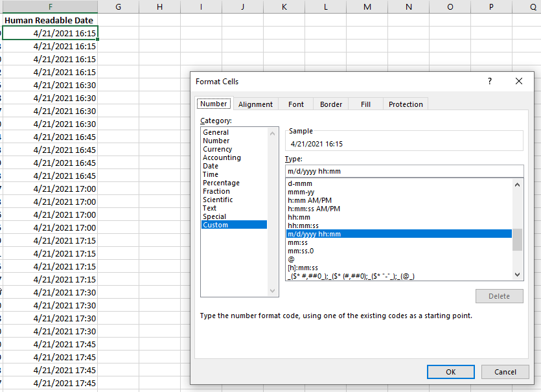The height and width of the screenshot is (392, 541).
Task: Switch to the Fill tab
Action: [365, 104]
